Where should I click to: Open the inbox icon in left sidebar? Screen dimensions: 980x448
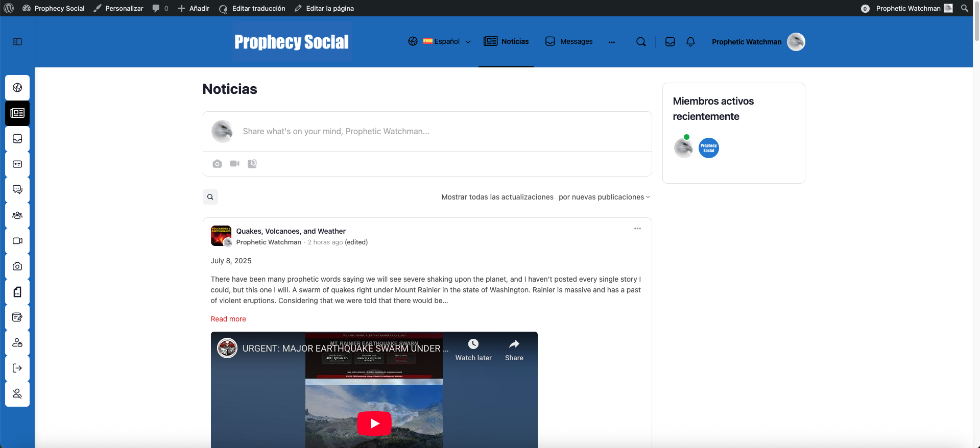pyautogui.click(x=17, y=139)
